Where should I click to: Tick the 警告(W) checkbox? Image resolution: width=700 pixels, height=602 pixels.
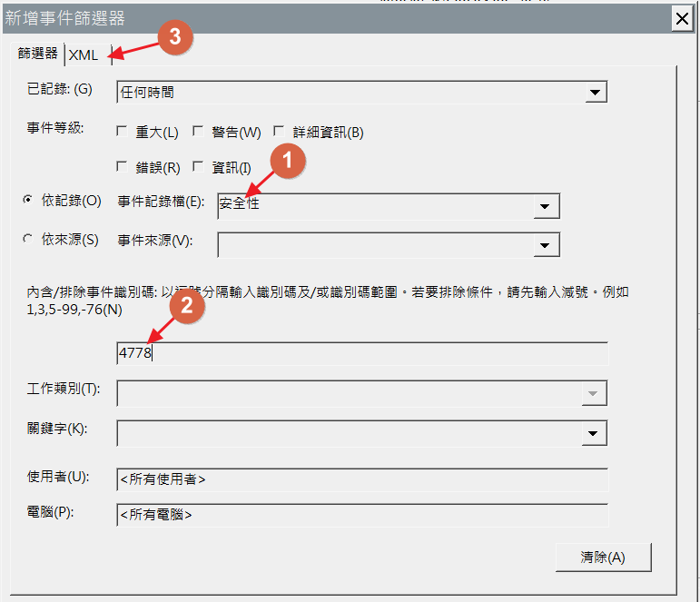pyautogui.click(x=198, y=132)
